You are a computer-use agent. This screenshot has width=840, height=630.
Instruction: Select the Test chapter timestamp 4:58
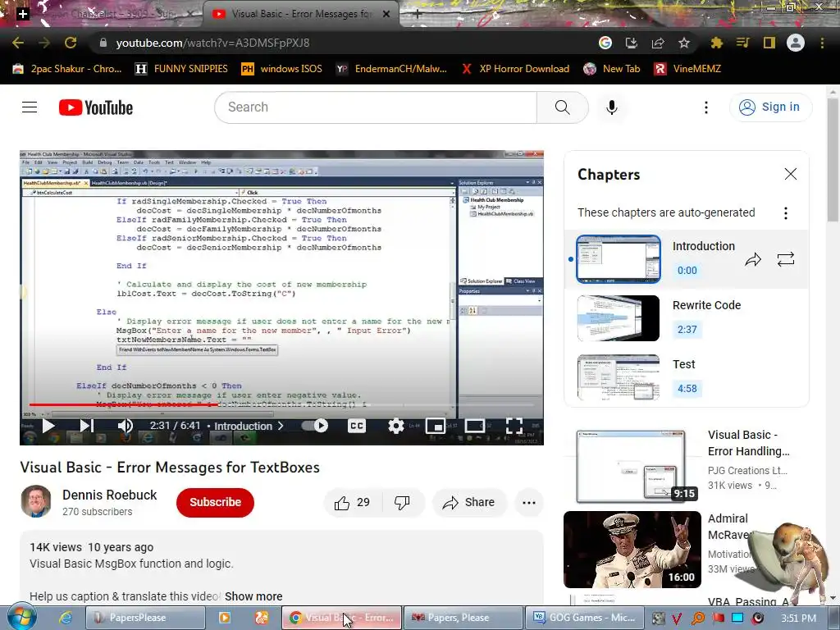687,388
